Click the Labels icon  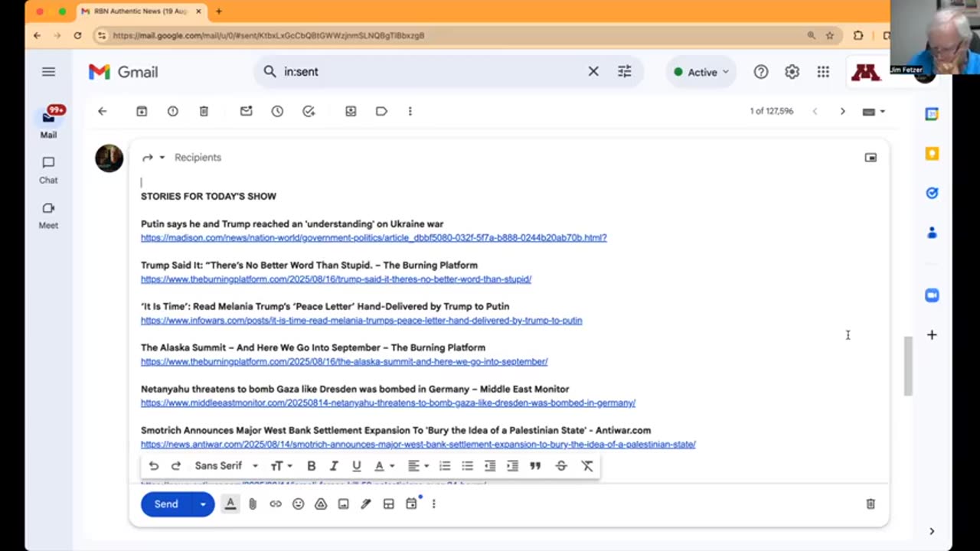click(x=381, y=111)
